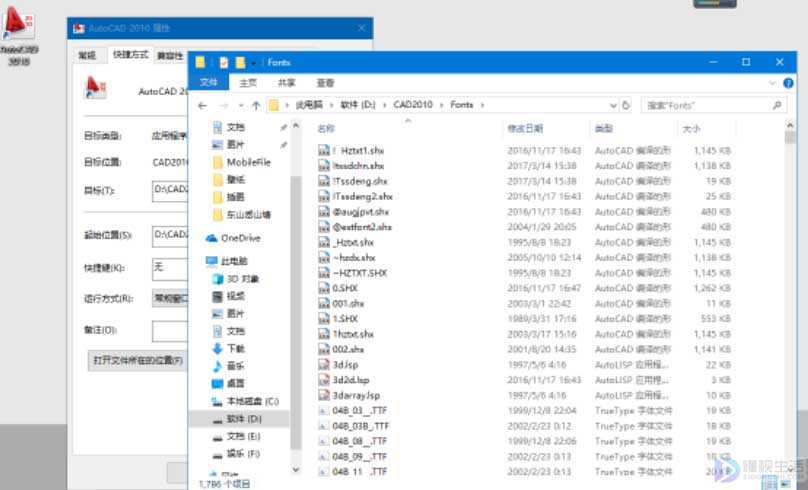Screen dimensions: 808x490
Task: Switch to the 查看 ribbon tab
Action: (325, 82)
